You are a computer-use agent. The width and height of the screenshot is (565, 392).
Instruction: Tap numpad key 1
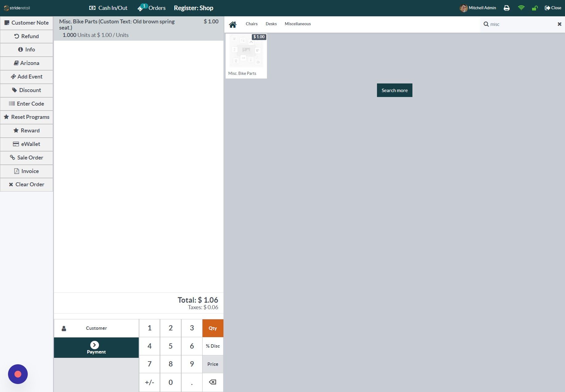tap(149, 328)
